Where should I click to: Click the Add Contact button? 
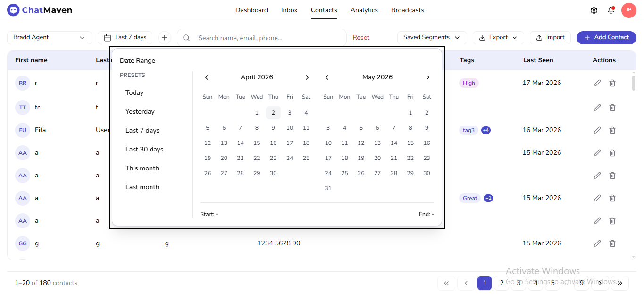click(x=606, y=37)
